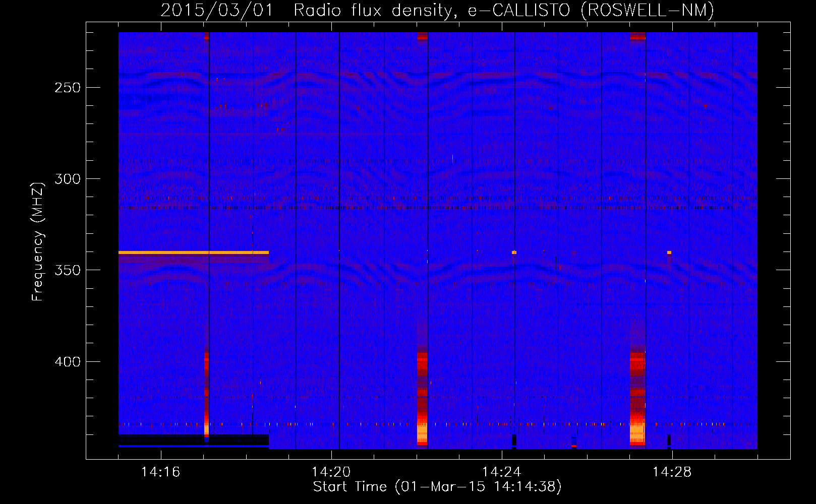
Task: Click the red strip at top near 14:27
Action: [637, 36]
